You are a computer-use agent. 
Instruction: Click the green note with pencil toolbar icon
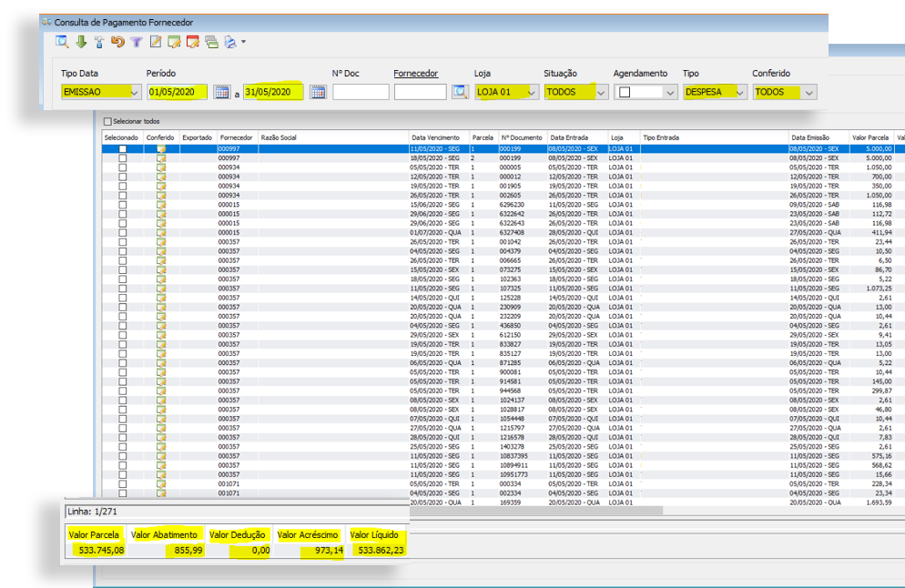174,42
